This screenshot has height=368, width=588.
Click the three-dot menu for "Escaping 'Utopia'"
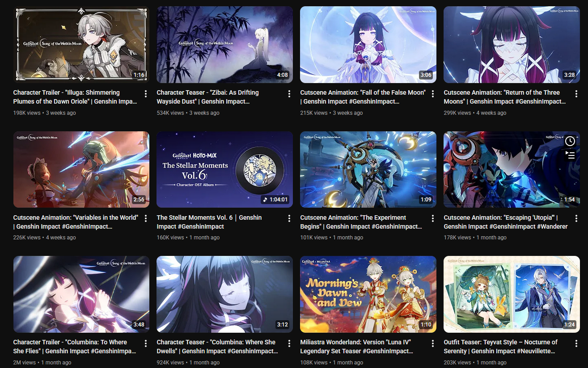576,218
